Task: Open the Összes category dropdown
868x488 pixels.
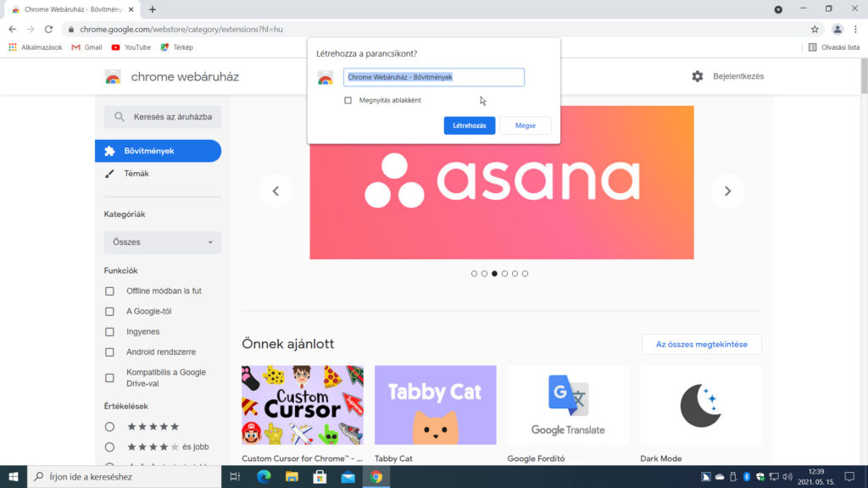Action: pyautogui.click(x=163, y=242)
